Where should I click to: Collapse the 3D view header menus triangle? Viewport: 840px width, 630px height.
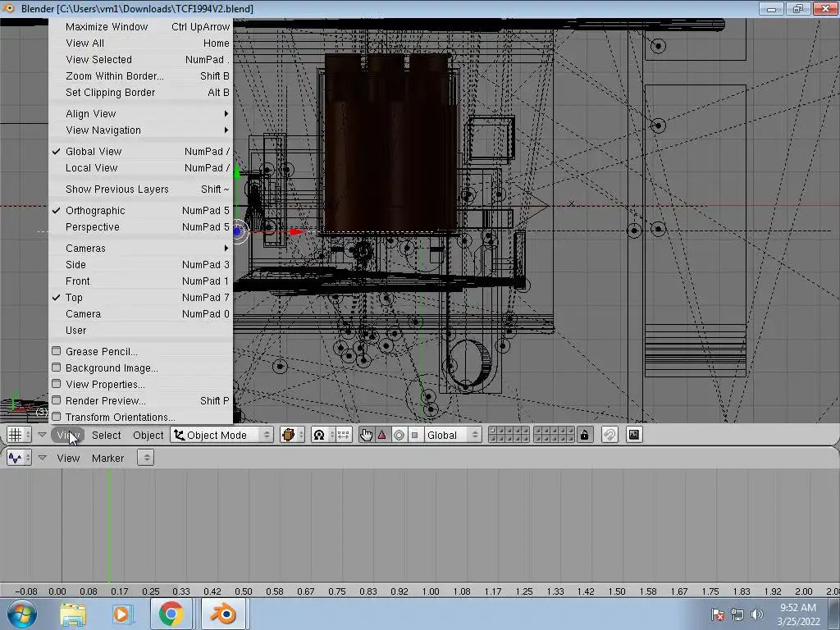(42, 435)
